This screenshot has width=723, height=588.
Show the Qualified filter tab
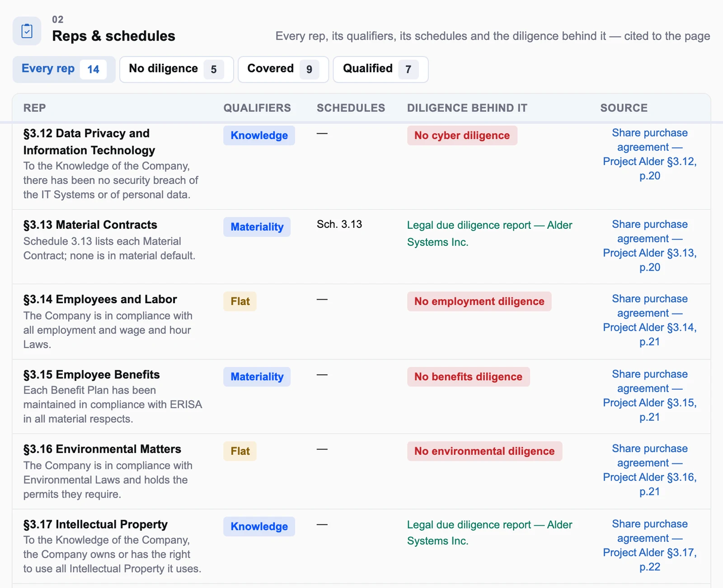(380, 69)
